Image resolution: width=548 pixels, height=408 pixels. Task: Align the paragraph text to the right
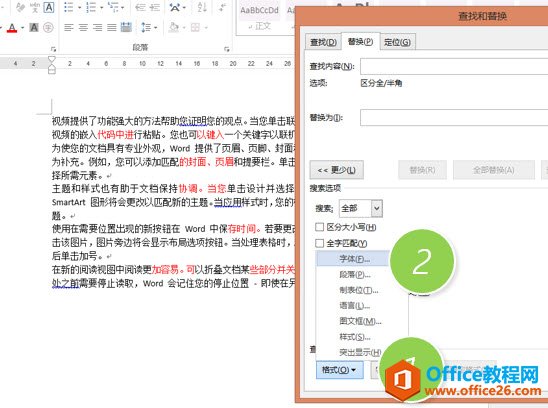click(x=98, y=27)
